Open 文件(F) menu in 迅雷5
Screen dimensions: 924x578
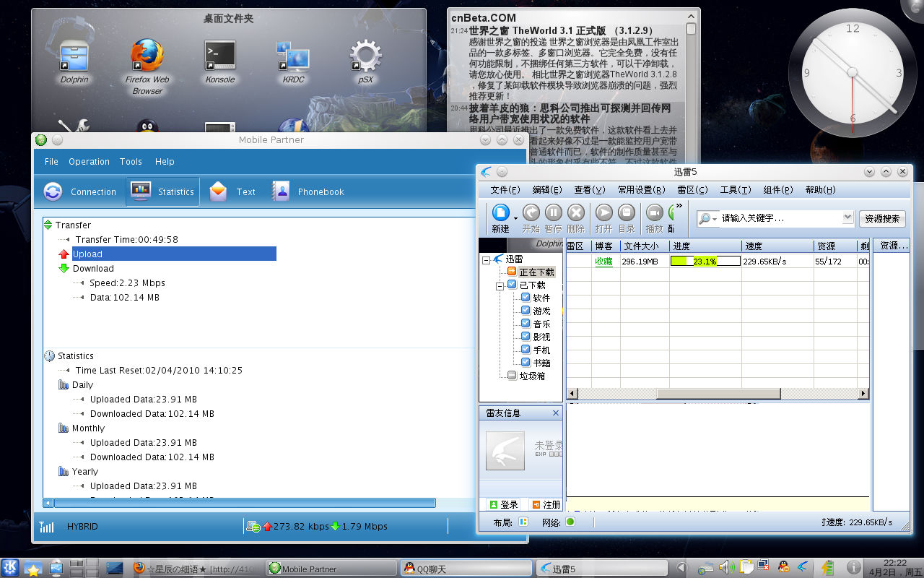coord(505,189)
